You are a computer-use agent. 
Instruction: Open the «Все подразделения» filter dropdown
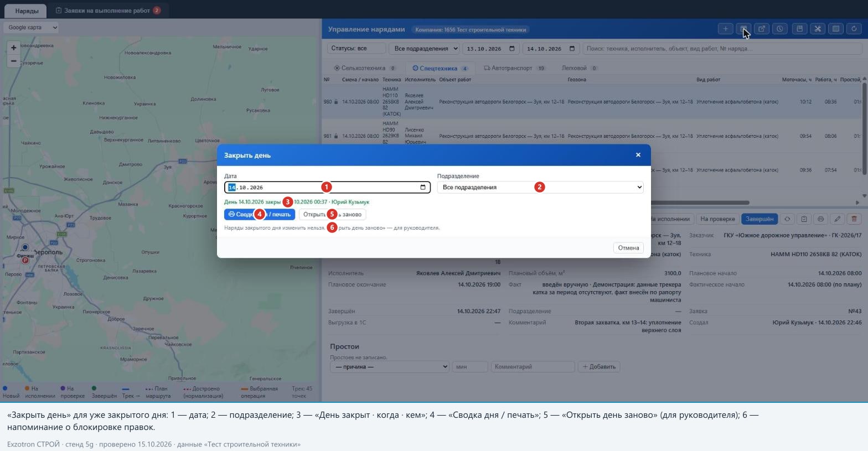pyautogui.click(x=424, y=49)
